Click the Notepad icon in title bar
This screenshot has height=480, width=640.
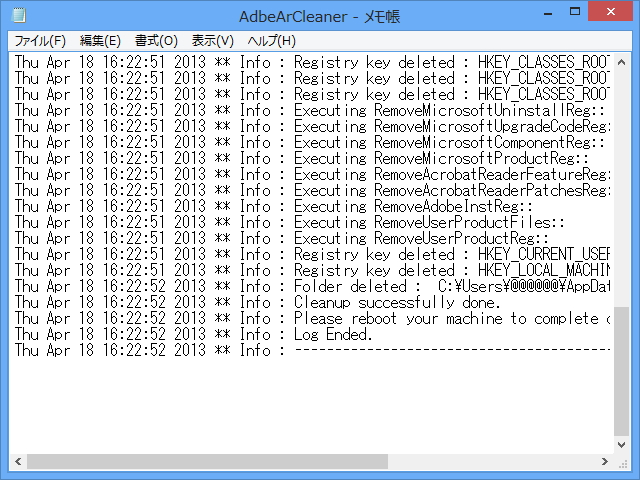pos(19,15)
